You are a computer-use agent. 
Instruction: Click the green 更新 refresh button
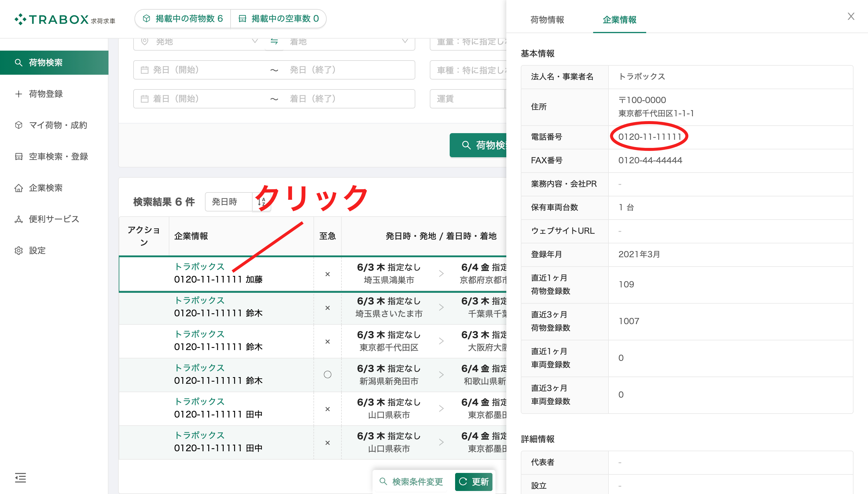click(x=473, y=481)
